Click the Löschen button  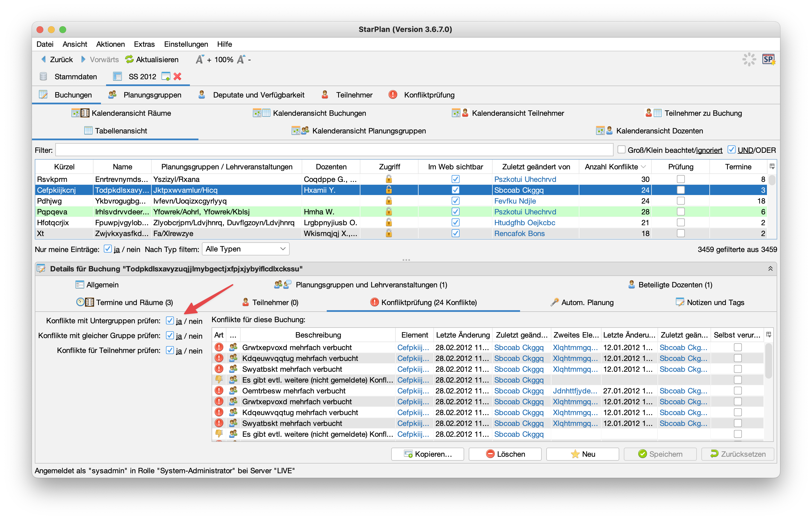coord(505,454)
